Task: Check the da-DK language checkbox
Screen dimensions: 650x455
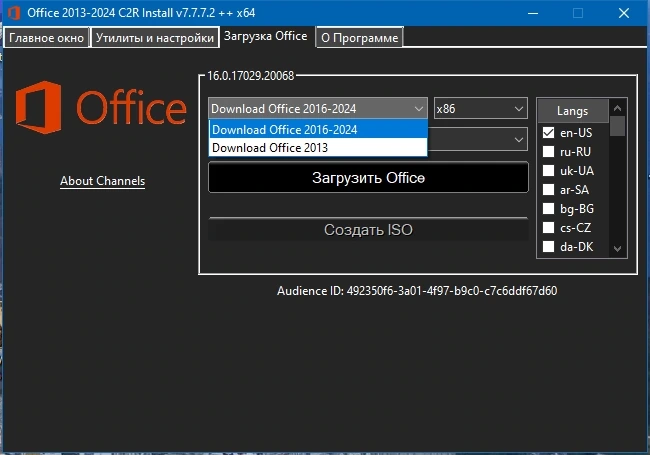Action: tap(548, 247)
